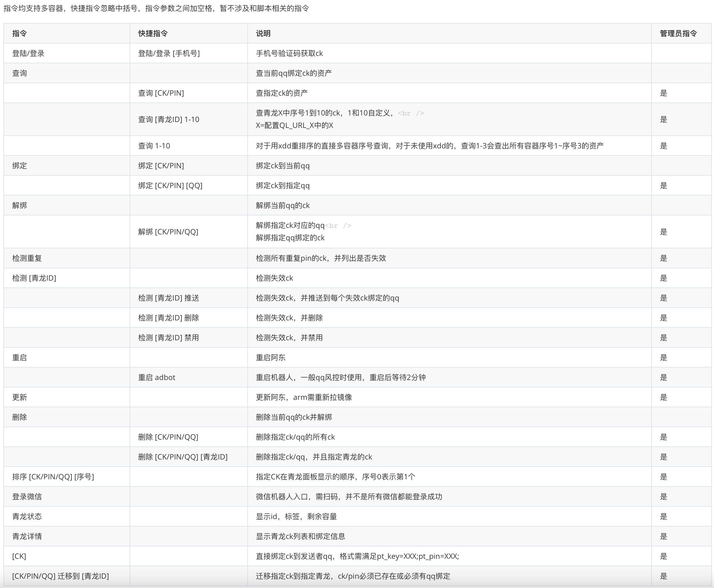Viewport: 714px width, 588px height.
Task: Click the '查当前qq绑定ck的资产' description
Action: click(294, 73)
